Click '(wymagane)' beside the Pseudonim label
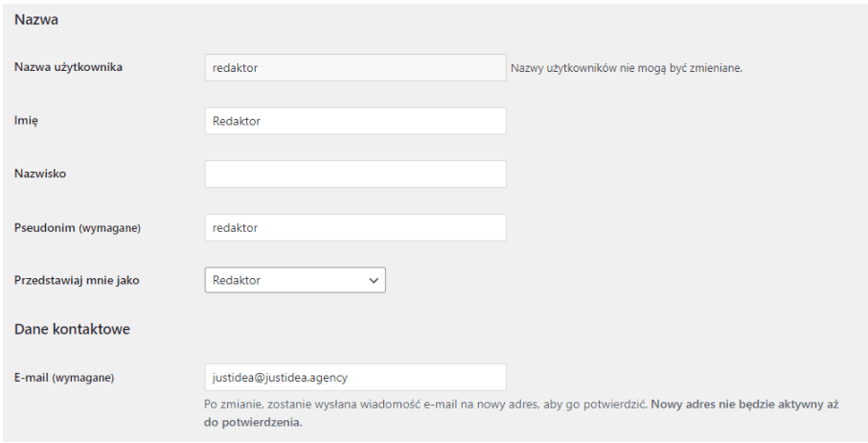 [x=109, y=227]
